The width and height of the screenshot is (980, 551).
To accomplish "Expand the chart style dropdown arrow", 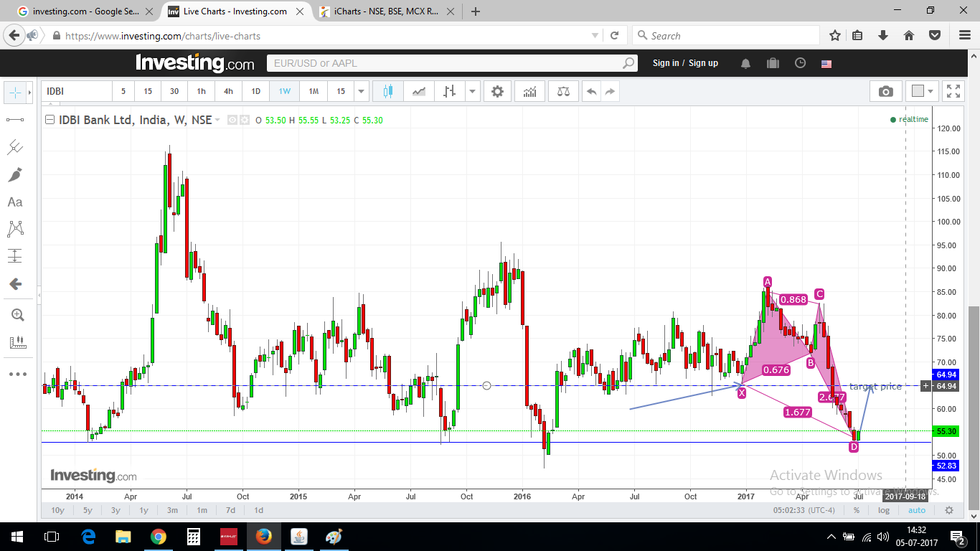I will (472, 91).
